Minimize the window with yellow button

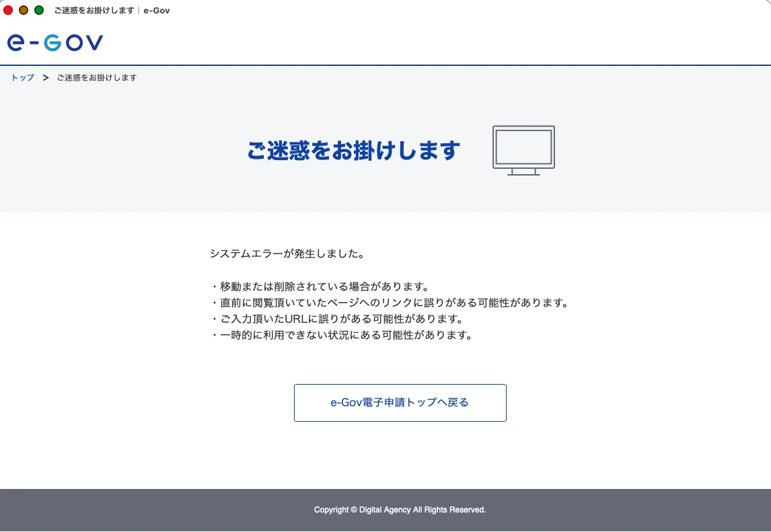pos(24,10)
